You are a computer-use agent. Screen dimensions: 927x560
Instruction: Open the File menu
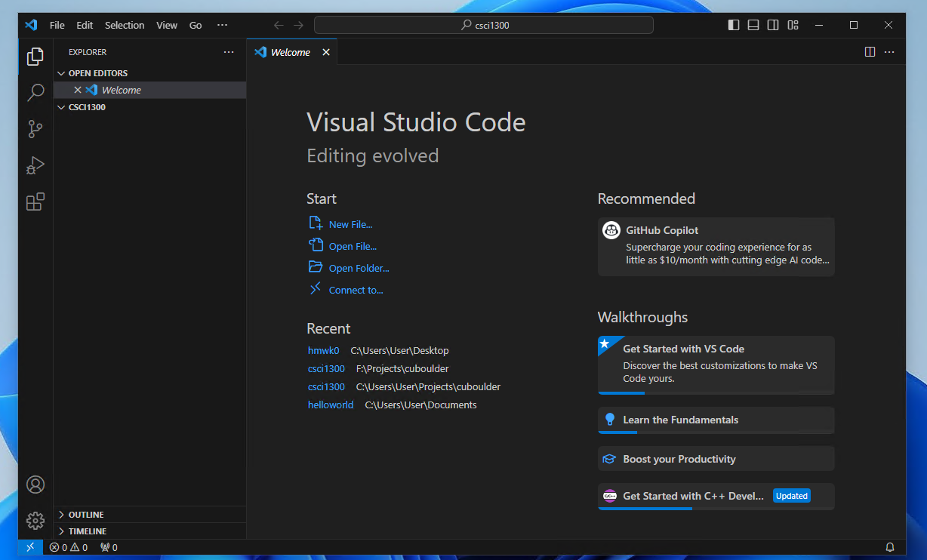(57, 25)
